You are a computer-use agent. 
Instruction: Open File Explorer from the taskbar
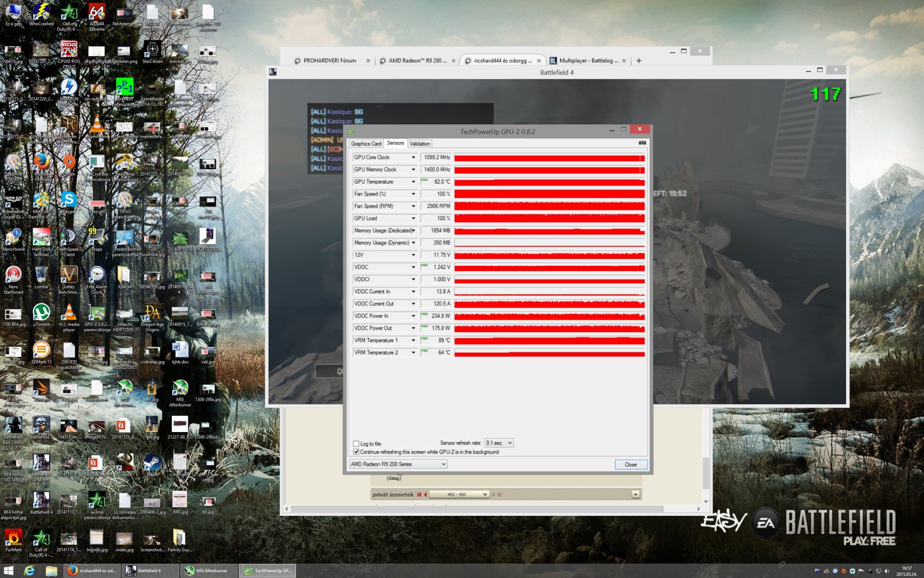click(51, 571)
